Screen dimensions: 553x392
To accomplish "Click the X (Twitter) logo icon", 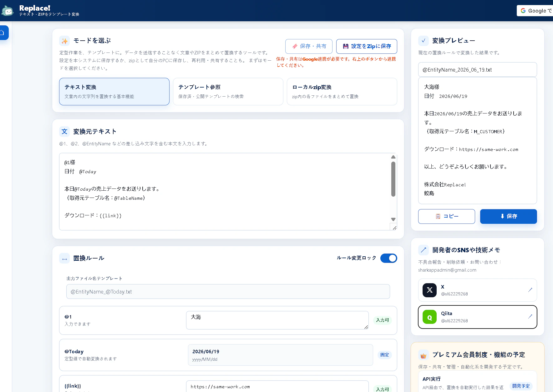I will tap(430, 290).
